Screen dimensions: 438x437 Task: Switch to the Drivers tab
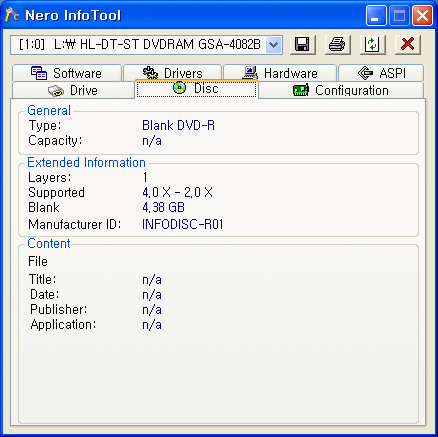172,73
